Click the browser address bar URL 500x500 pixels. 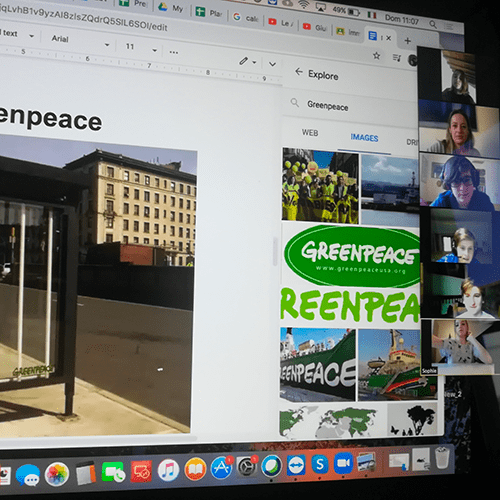(x=83, y=18)
